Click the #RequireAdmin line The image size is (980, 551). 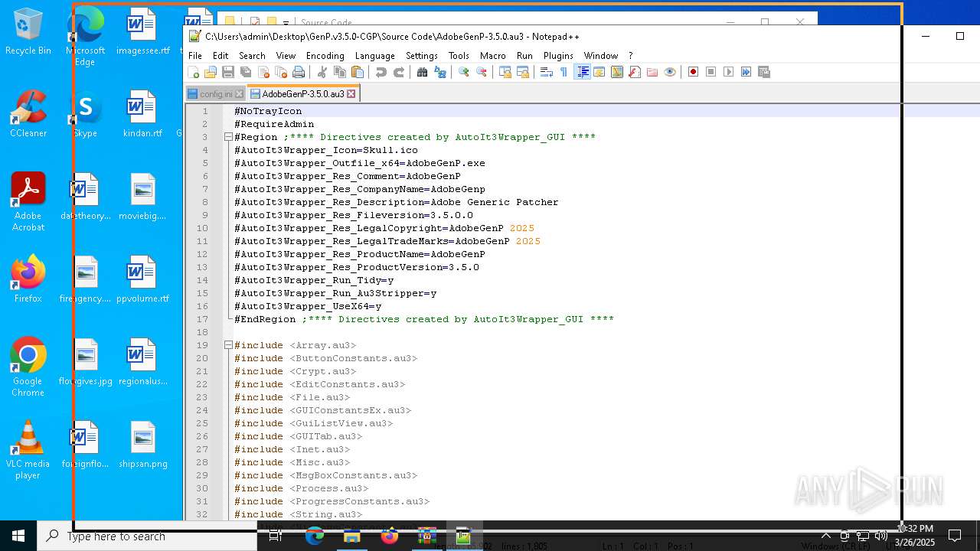point(274,124)
